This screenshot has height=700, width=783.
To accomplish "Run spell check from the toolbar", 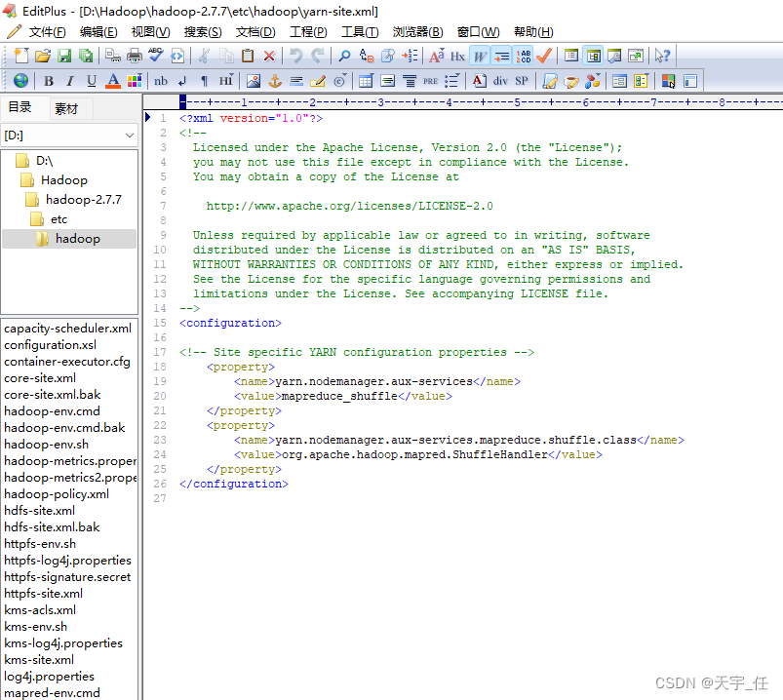I will [156, 56].
